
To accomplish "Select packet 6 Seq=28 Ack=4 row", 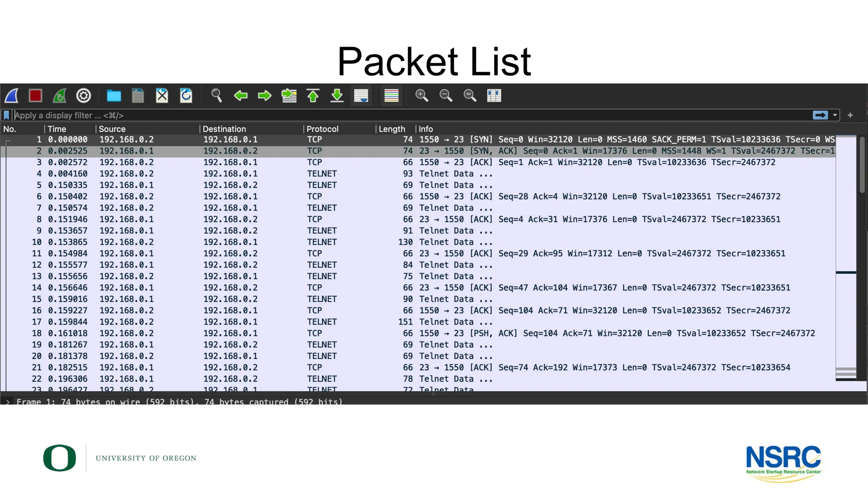I will coord(418,197).
